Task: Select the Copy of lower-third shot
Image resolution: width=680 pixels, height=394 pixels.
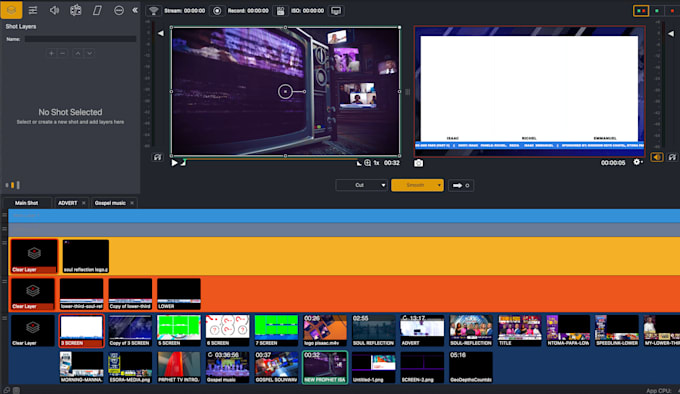Action: tap(130, 294)
